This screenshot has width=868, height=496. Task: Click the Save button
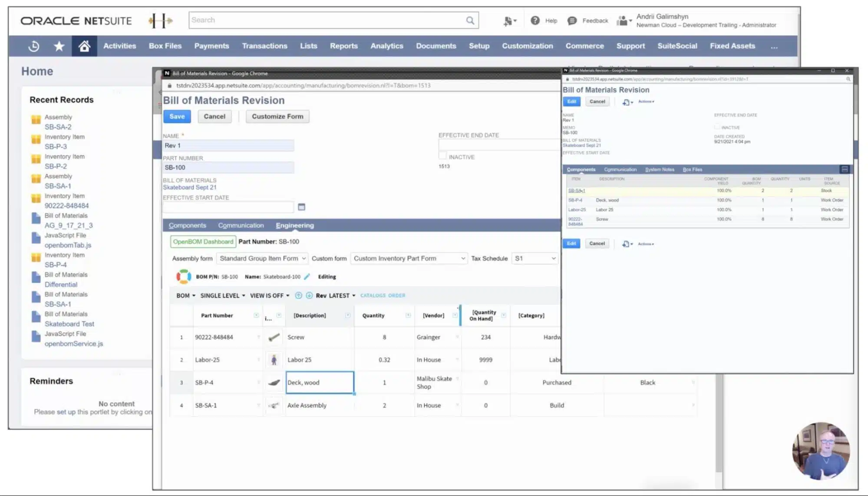177,116
